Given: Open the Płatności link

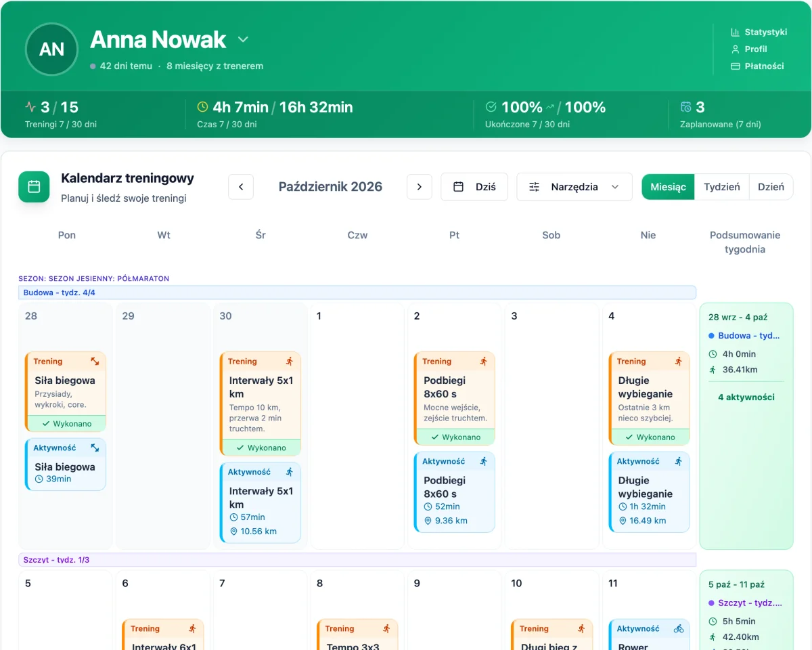Looking at the screenshot, I should click(757, 66).
